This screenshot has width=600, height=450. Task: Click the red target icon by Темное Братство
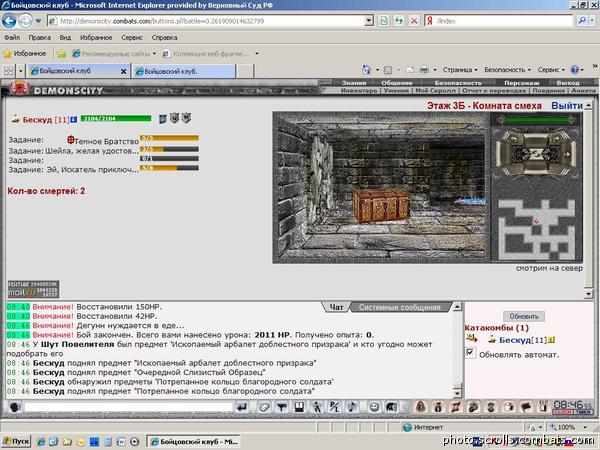point(70,140)
